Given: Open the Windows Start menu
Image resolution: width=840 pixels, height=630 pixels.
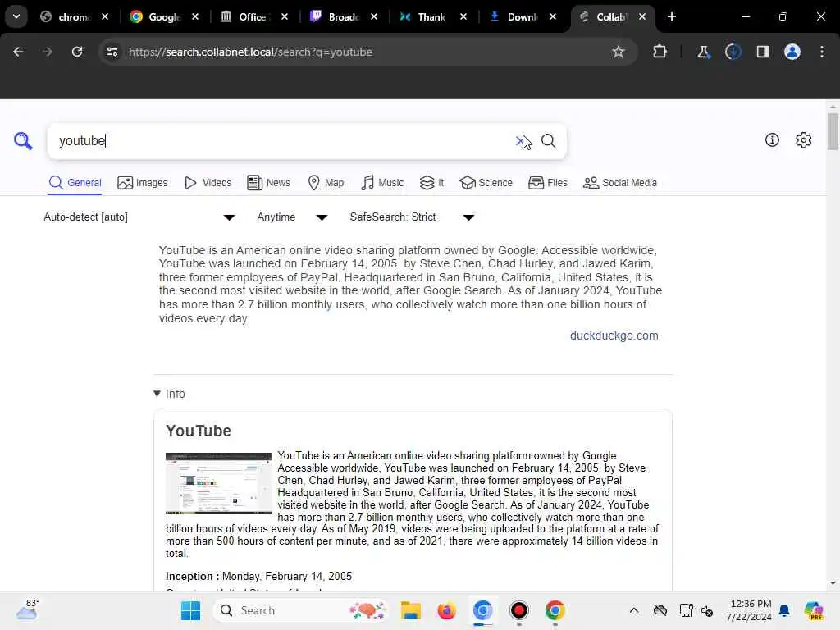Looking at the screenshot, I should tap(190, 610).
